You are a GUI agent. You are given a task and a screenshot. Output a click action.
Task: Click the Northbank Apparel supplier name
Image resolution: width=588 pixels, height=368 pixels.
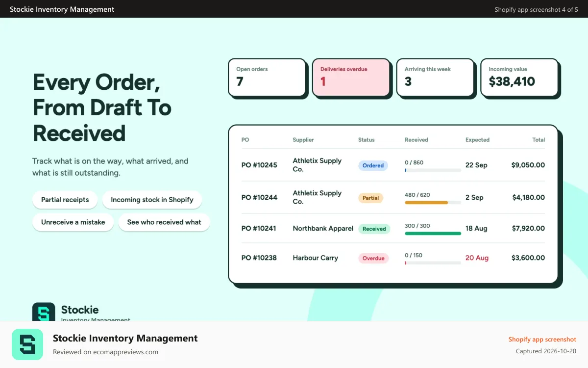pyautogui.click(x=323, y=228)
